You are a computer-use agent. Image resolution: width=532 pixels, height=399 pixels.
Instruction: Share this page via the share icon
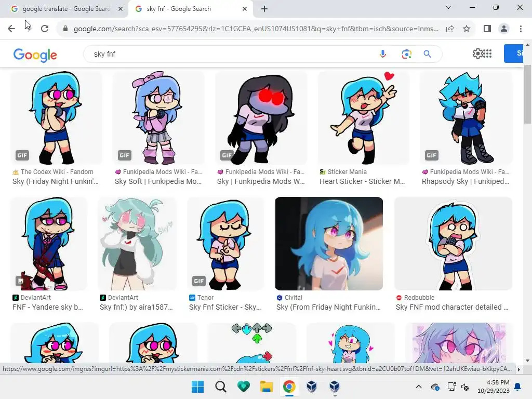[x=450, y=29]
